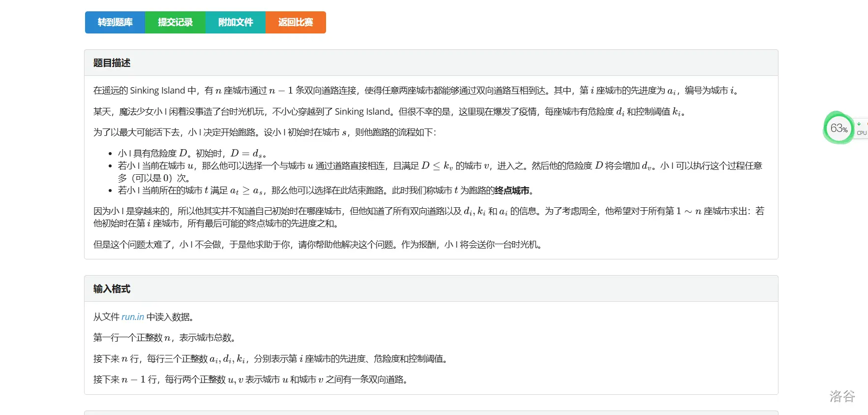Viewport: 868px width, 415px height.
Task: Switch to the 提交记录 tab
Action: (175, 22)
